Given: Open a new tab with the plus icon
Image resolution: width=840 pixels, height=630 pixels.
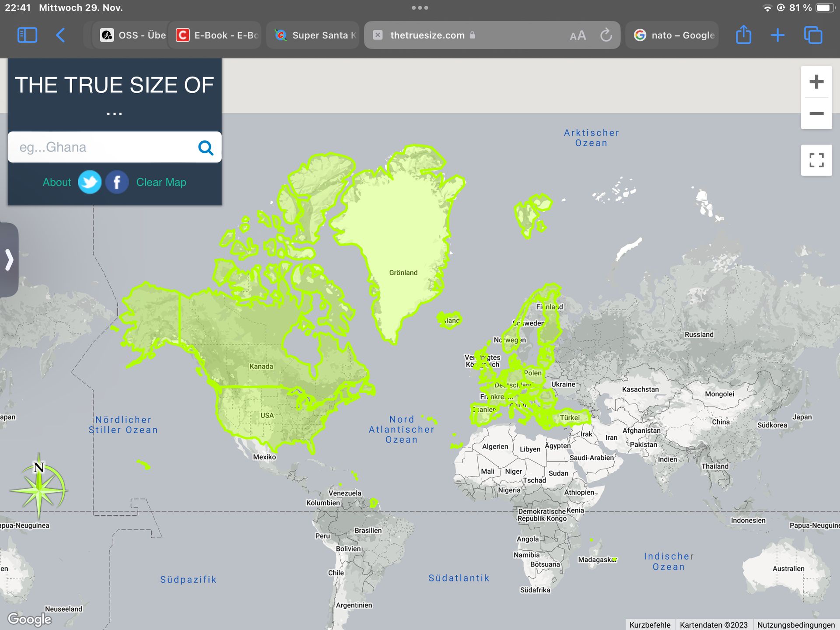Looking at the screenshot, I should (x=777, y=35).
